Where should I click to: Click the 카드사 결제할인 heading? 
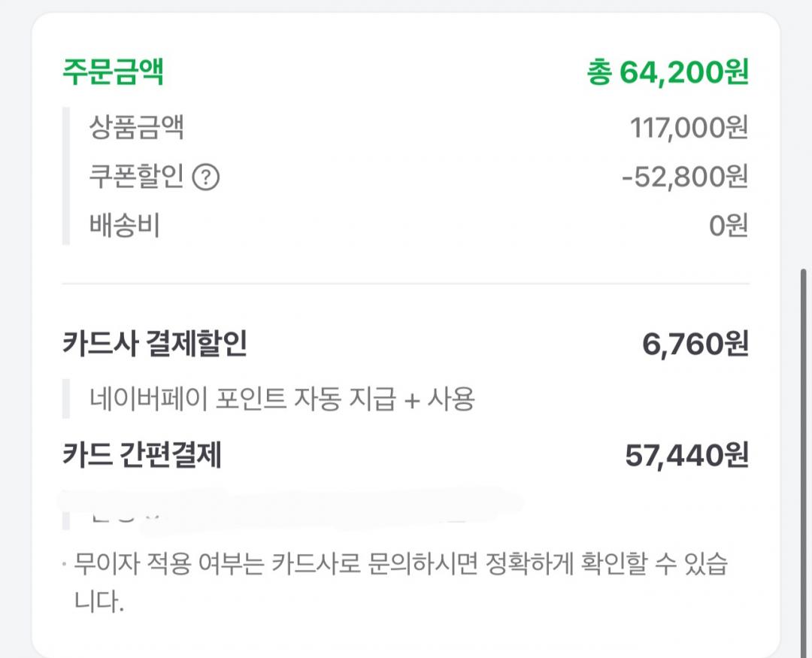click(155, 343)
